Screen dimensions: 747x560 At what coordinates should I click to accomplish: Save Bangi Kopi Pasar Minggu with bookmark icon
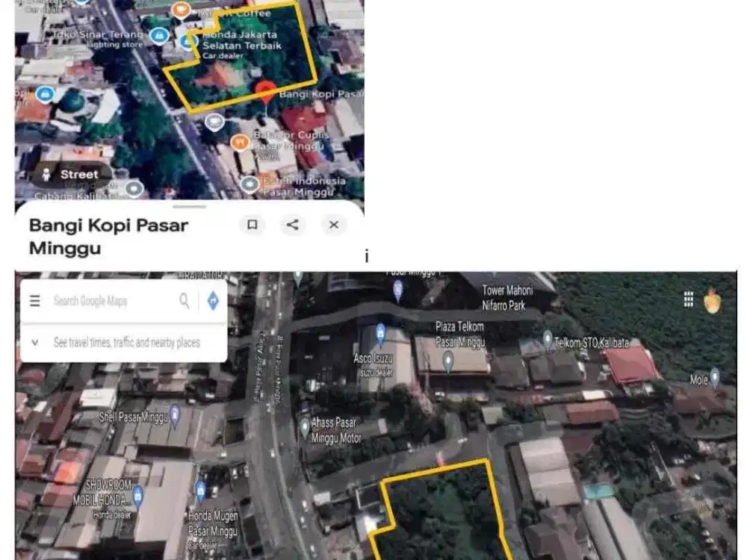(x=252, y=224)
